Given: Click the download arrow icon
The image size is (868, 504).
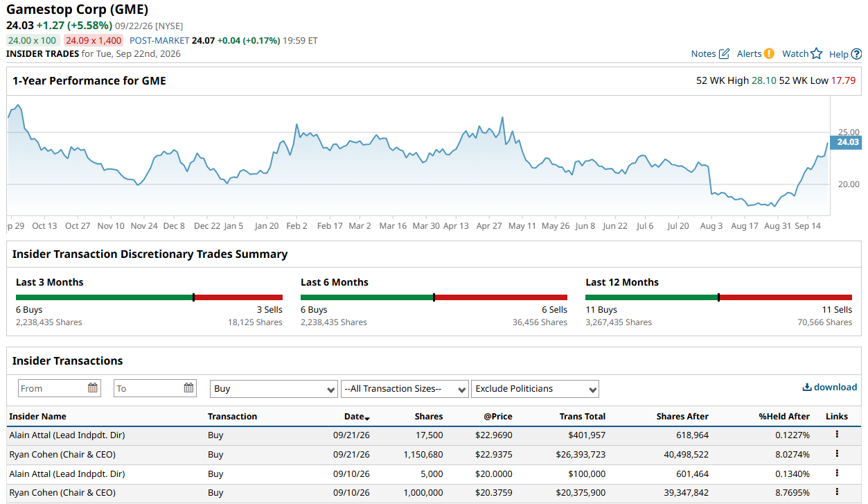Looking at the screenshot, I should click(x=807, y=388).
